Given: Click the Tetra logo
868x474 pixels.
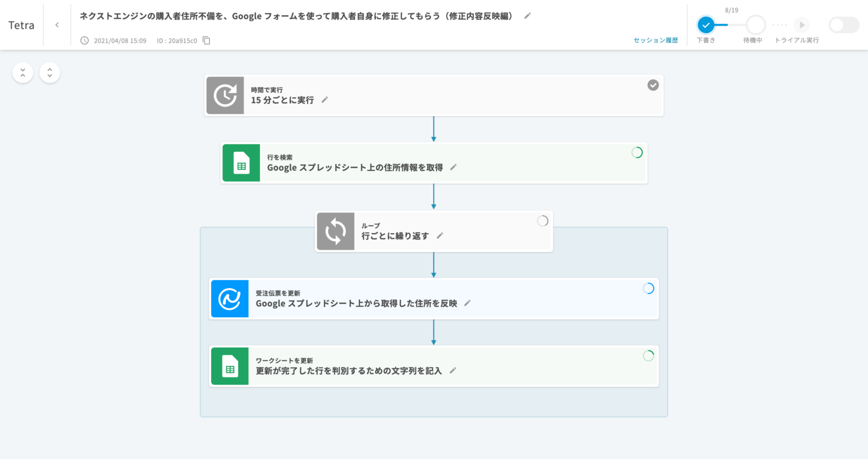Looking at the screenshot, I should 21,25.
